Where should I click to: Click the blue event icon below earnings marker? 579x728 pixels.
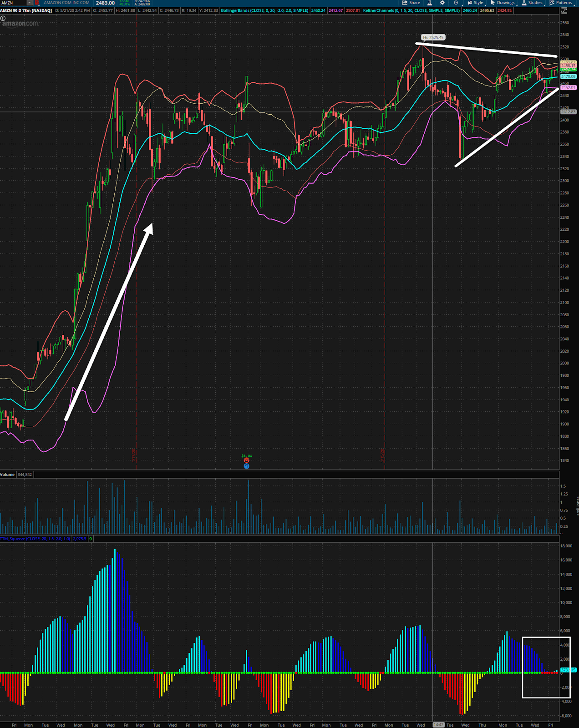(x=247, y=466)
